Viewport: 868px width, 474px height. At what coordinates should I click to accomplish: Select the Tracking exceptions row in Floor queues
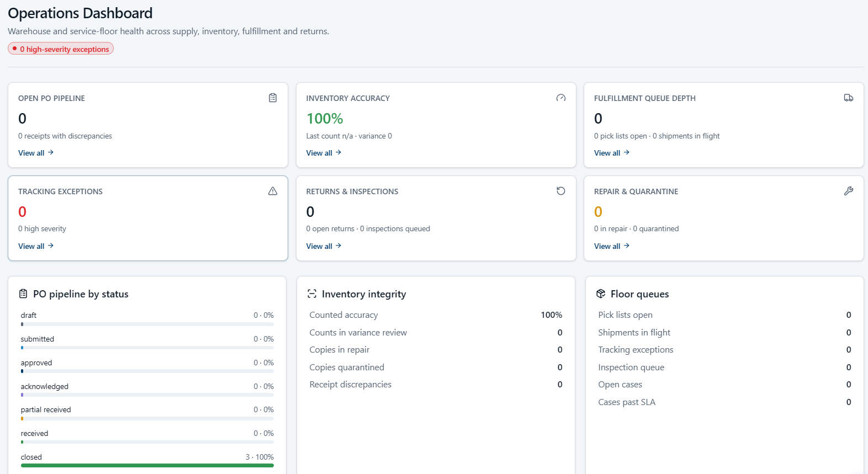tap(724, 350)
